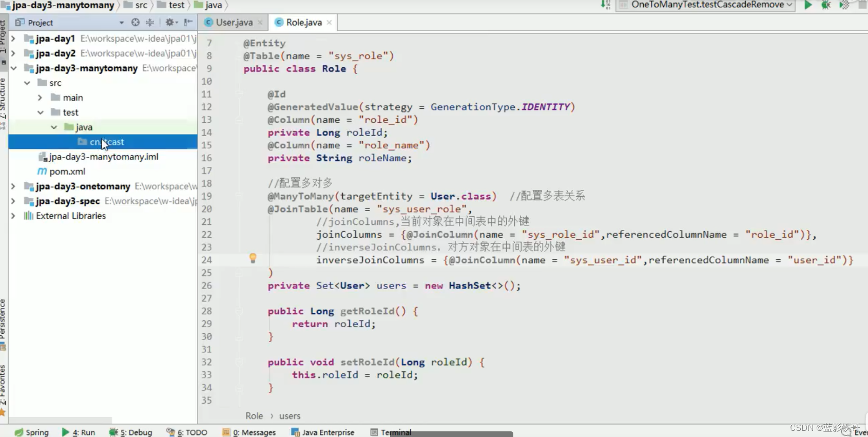
Task: Expand the jpa-day2 module
Action: pyautogui.click(x=13, y=53)
